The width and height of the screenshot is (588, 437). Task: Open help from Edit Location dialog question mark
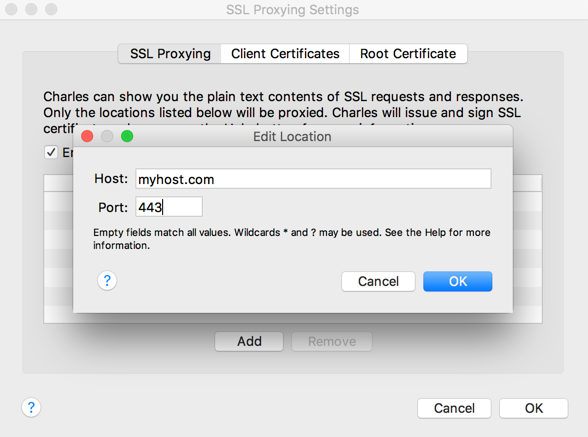point(107,281)
